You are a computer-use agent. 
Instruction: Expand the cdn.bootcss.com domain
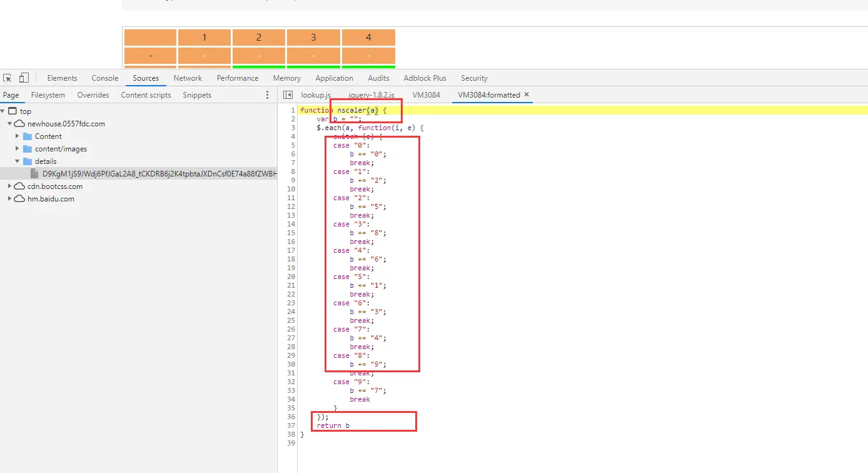[10, 186]
